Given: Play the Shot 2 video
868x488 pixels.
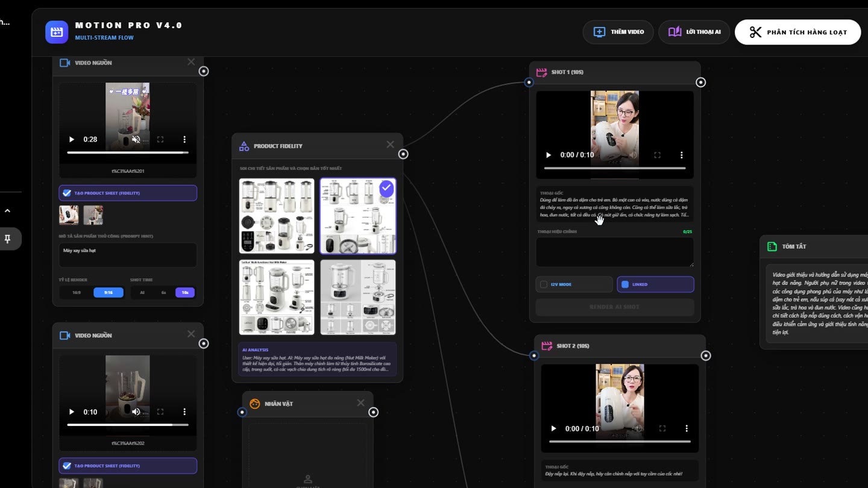Looking at the screenshot, I should pos(553,429).
